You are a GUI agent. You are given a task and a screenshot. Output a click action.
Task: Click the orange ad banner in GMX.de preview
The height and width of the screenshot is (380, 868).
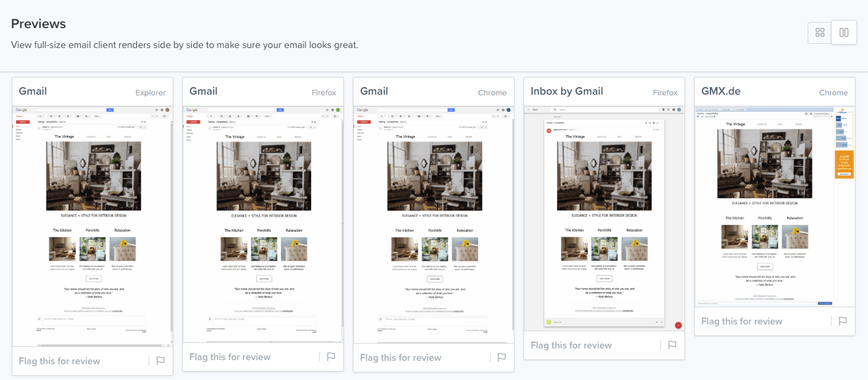844,165
